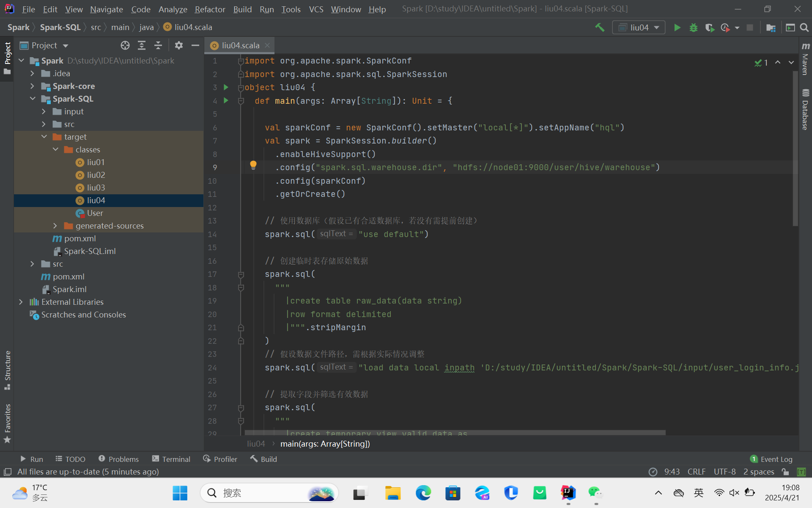The width and height of the screenshot is (812, 508).
Task: Click the UTF-8 encoding in status bar
Action: click(x=724, y=472)
